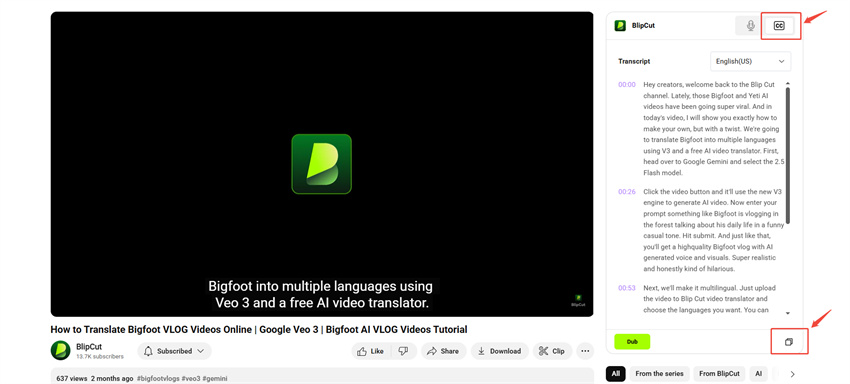Viewport: 850px width, 384px height.
Task: Copy transcript with the copy icon
Action: pyautogui.click(x=789, y=342)
